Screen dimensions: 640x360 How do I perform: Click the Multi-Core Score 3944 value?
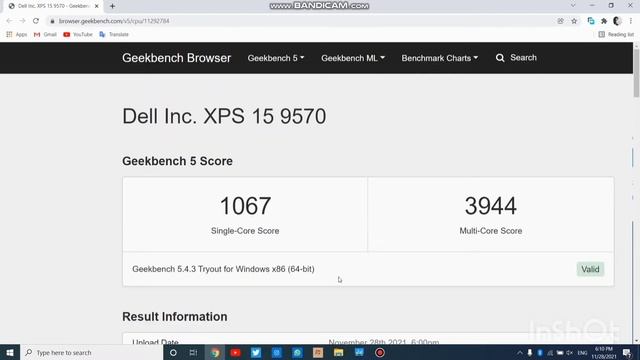pos(491,206)
